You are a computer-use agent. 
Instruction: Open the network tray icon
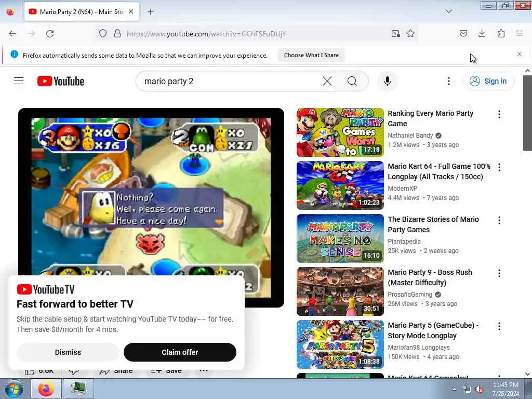coord(467,390)
